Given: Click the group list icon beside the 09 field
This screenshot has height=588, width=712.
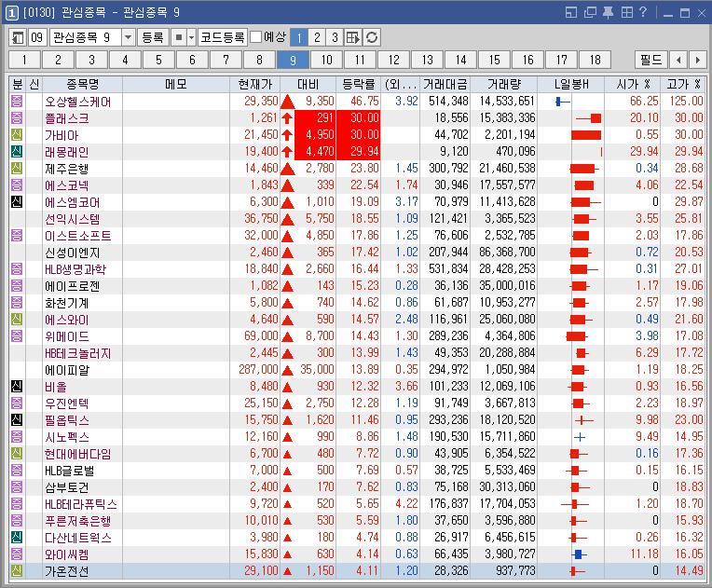Looking at the screenshot, I should 18,37.
